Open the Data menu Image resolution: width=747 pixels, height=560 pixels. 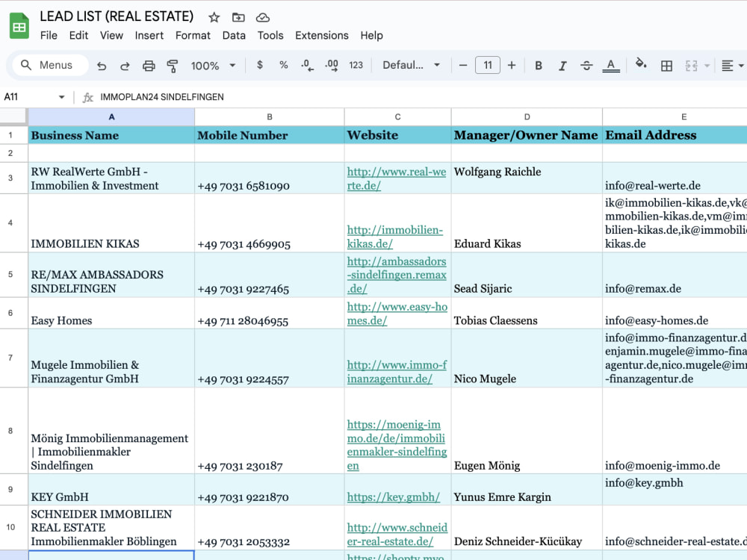click(234, 36)
